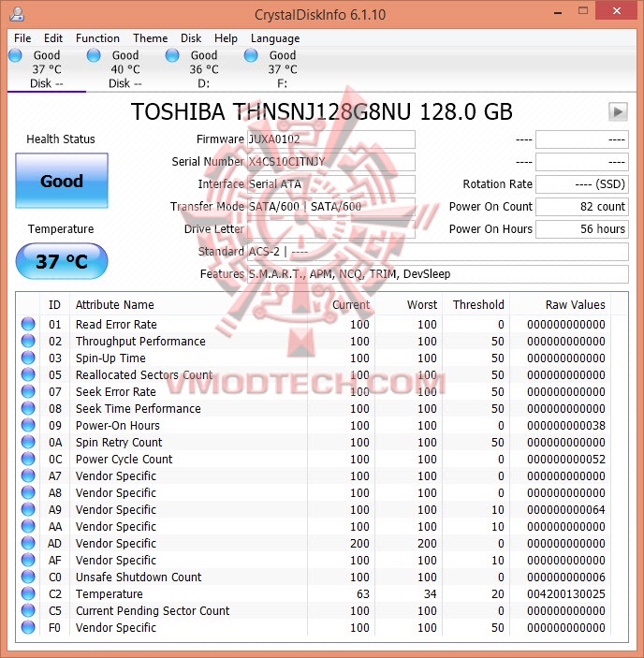This screenshot has height=658, width=644.
Task: Click status icon for Unsafe Shutdown Count
Action: pyautogui.click(x=28, y=577)
